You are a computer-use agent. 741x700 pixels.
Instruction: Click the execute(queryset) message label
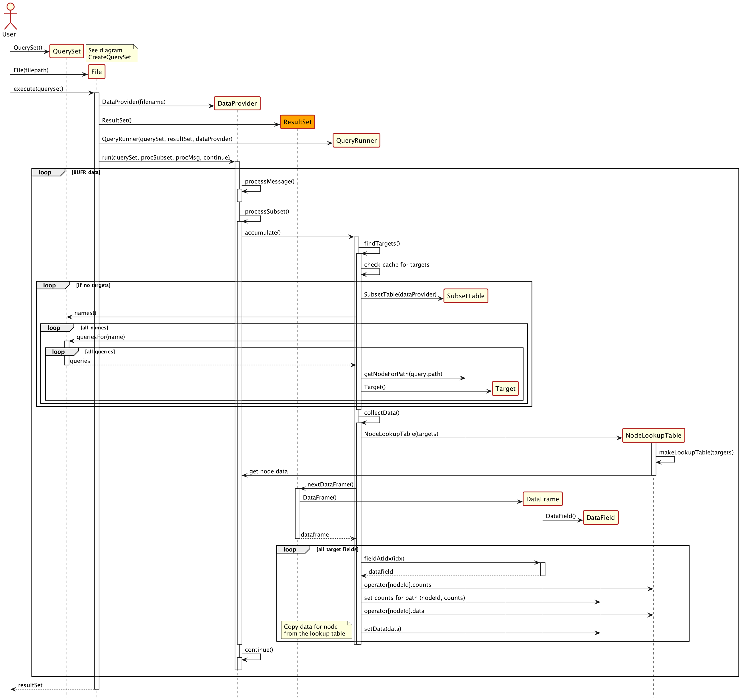(x=38, y=89)
